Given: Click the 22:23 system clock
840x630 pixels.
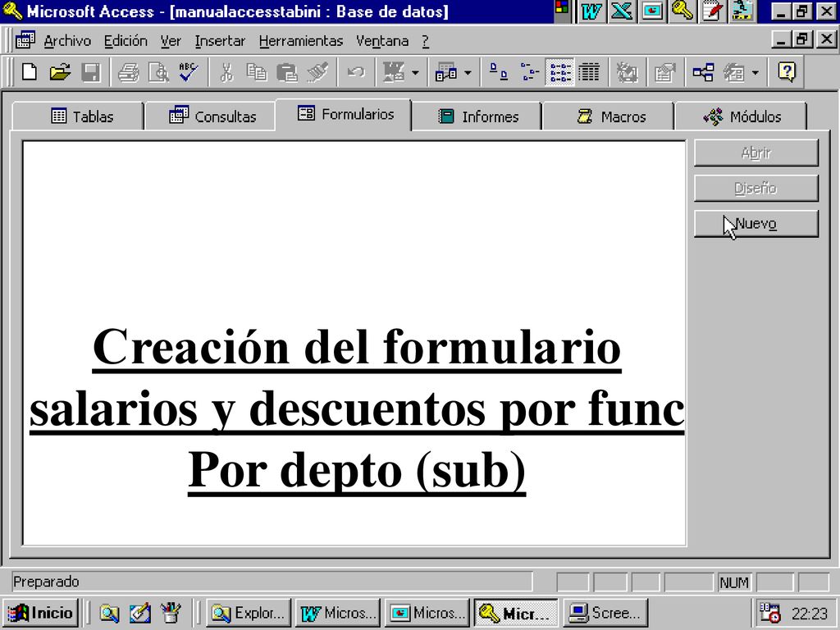Looking at the screenshot, I should coord(810,613).
